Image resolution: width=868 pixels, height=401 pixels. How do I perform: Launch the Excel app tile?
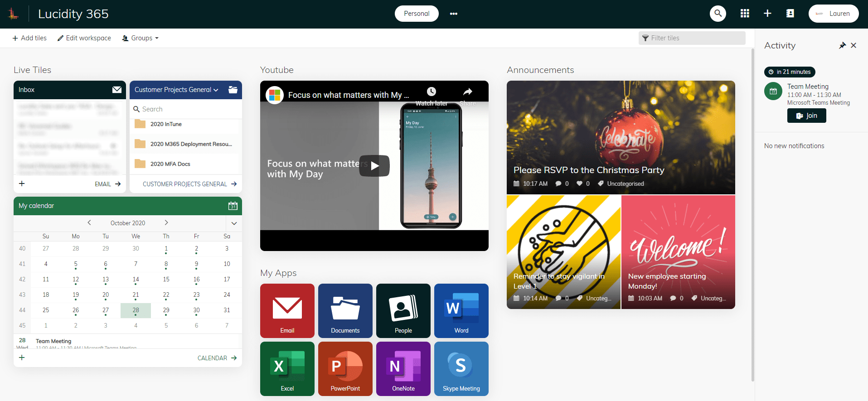point(287,368)
